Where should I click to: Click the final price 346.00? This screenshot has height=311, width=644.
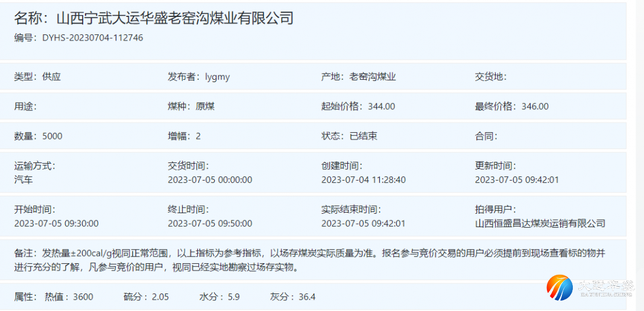tap(535, 106)
